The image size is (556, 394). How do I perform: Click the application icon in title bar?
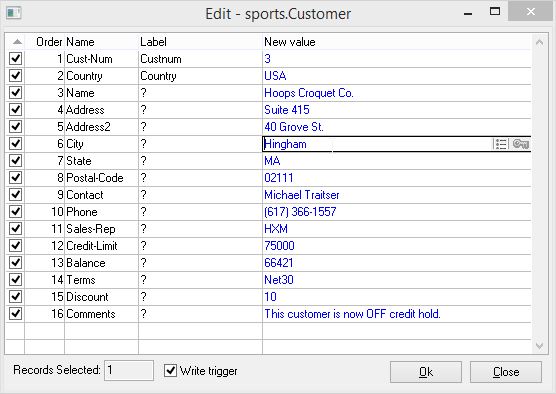coord(13,13)
